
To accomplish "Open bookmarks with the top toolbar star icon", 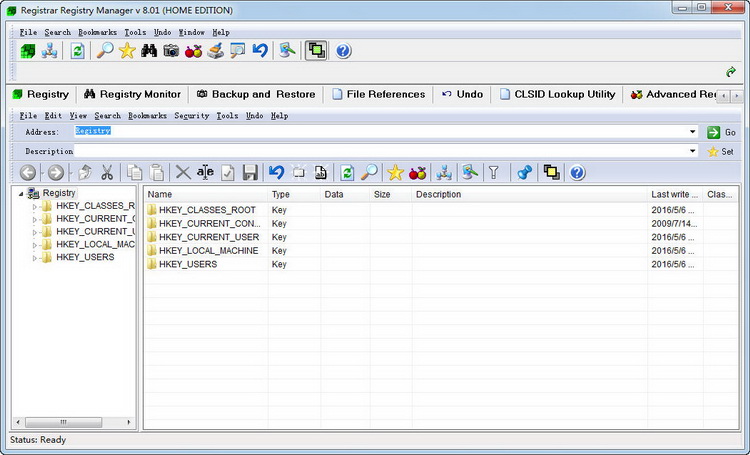I will [x=127, y=51].
